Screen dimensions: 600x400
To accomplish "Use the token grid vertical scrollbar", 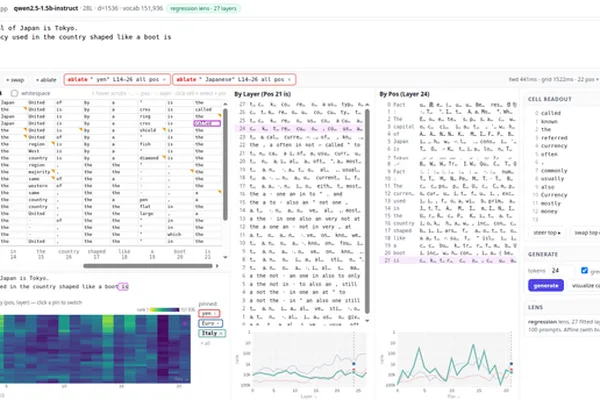I will 225,165.
